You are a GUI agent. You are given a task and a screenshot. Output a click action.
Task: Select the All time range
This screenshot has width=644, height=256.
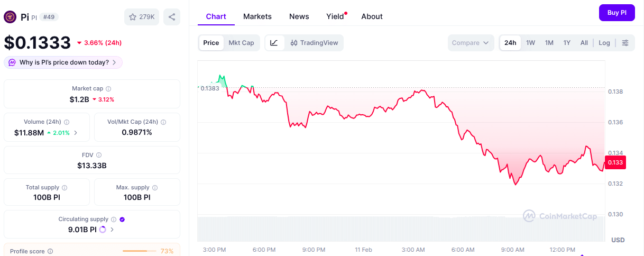tap(584, 43)
